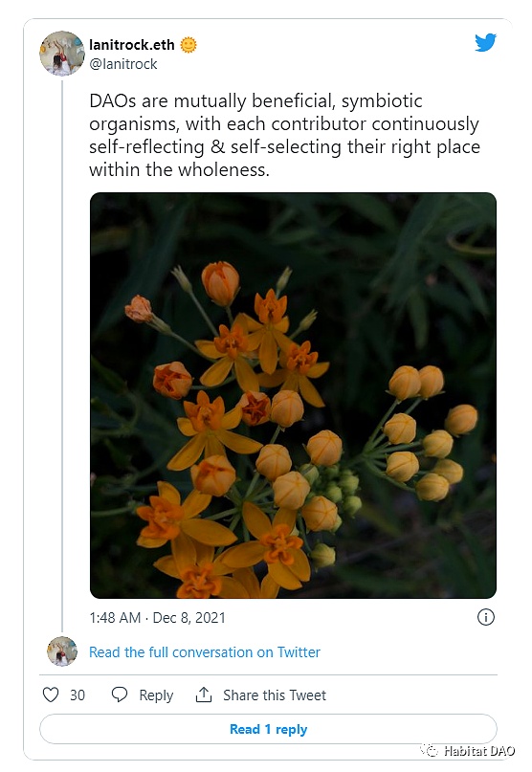Open the tweet info circle icon
Viewport: 532px width, 772px height.
click(486, 617)
